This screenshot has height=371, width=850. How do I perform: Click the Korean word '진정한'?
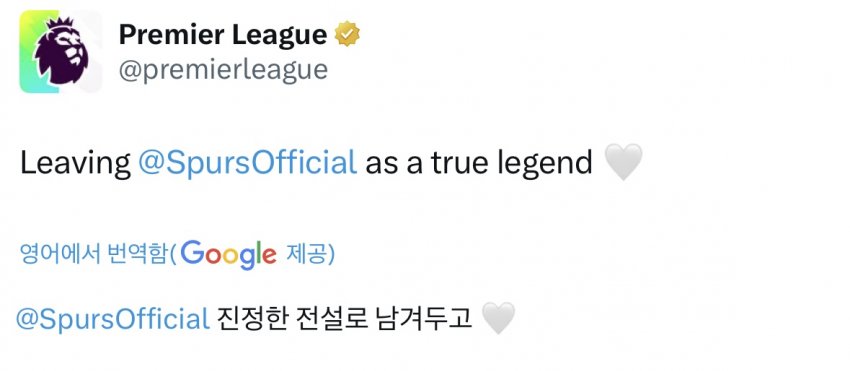[249, 319]
